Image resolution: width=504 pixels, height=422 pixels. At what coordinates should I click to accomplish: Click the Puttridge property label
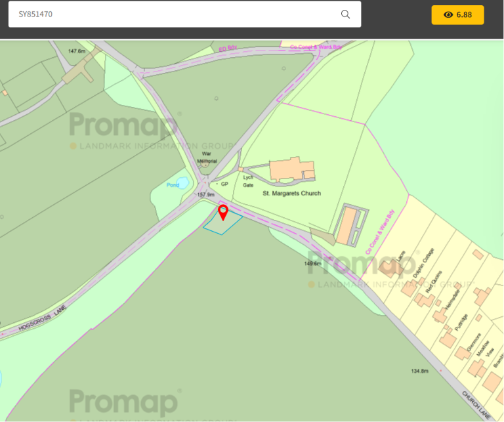[x=461, y=322]
